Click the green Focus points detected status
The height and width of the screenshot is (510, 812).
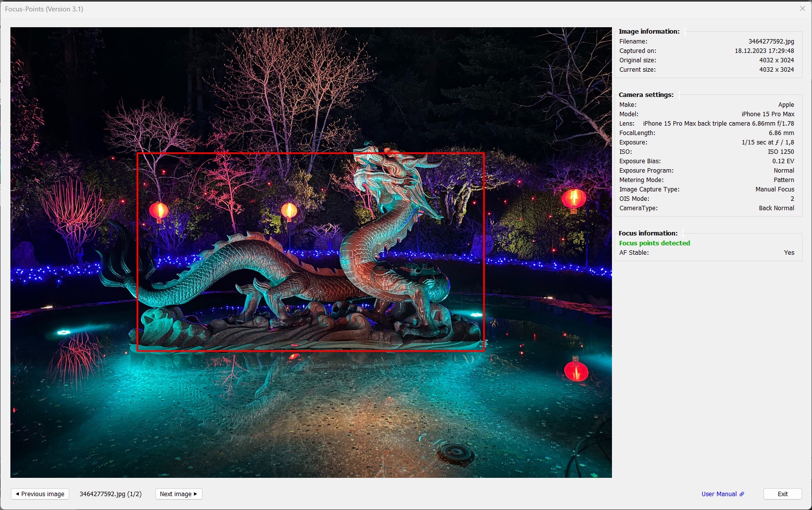click(654, 243)
